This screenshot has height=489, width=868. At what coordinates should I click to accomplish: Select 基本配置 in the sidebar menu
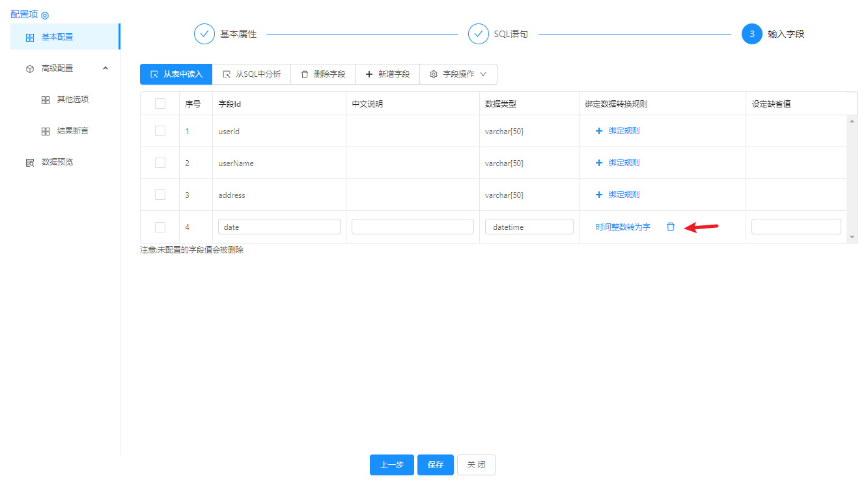(x=57, y=37)
